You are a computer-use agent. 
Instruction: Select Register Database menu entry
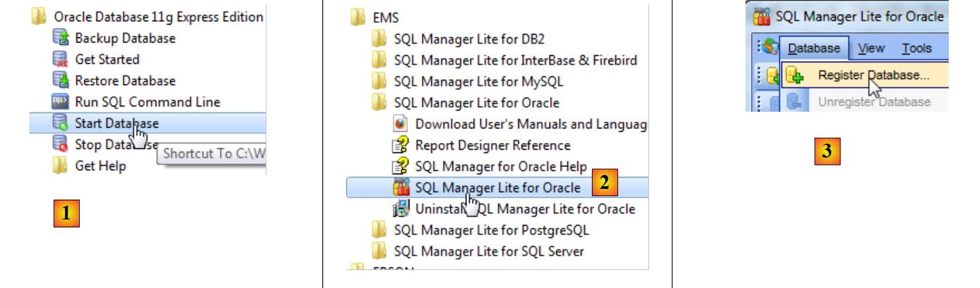tap(873, 76)
